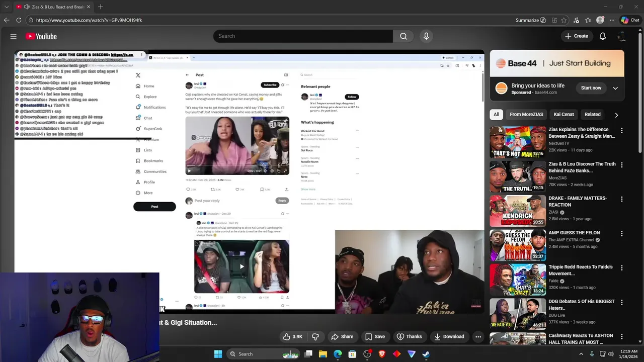Share the video with Share button
Screen dimensions: 644x362
point(342,337)
